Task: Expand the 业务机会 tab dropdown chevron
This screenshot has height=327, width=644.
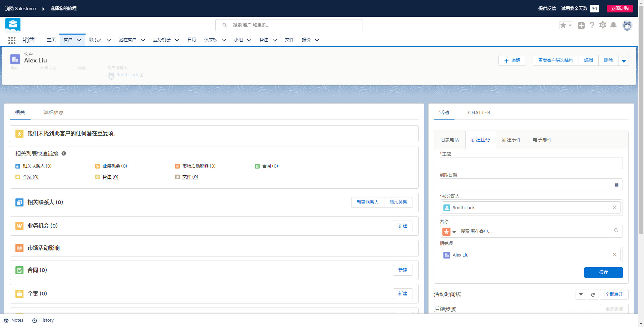Action: tap(177, 40)
